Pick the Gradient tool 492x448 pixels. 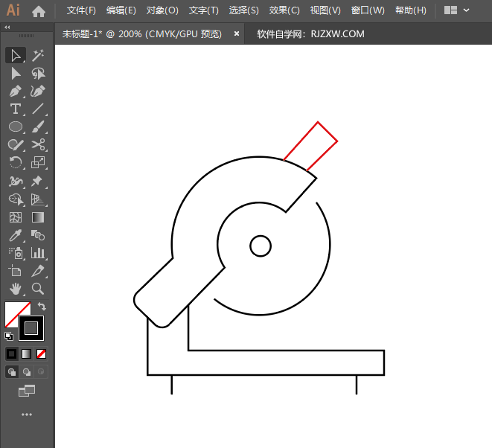(x=38, y=217)
